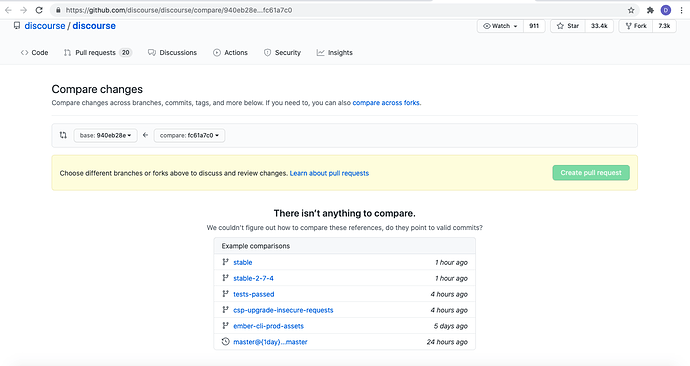
Task: Click the pull requests count badge 20
Action: [x=125, y=52]
